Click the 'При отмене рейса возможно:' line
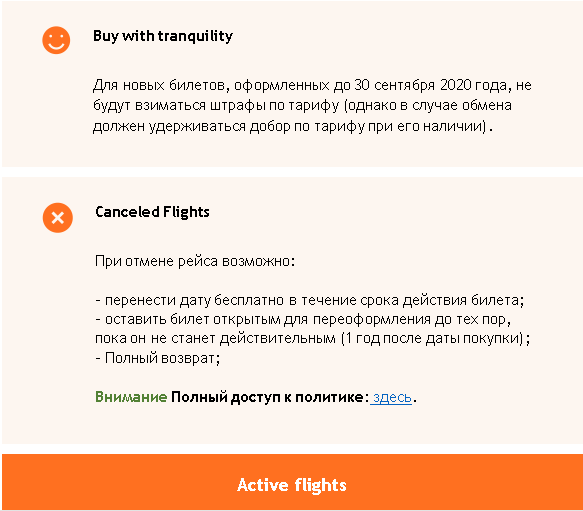 [x=195, y=261]
